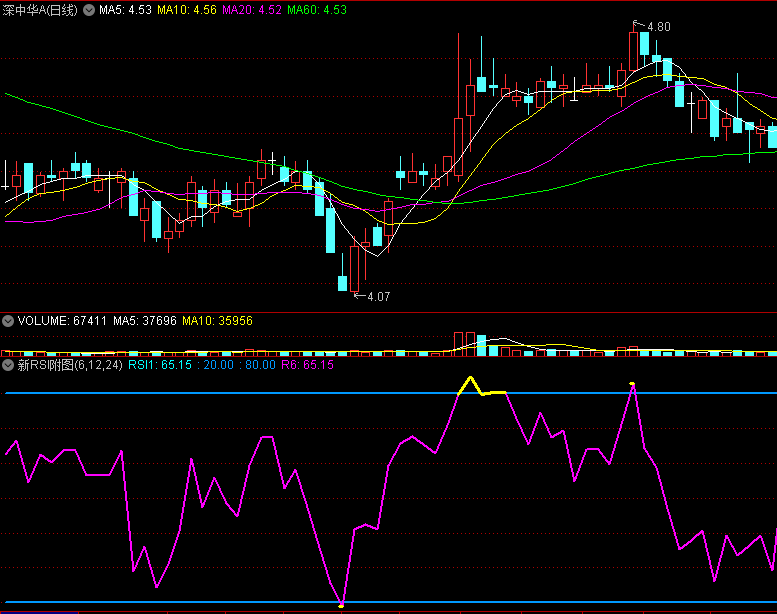This screenshot has height=614, width=777.
Task: Click the tall red candle with the 4.80 marker
Action: pos(633,52)
